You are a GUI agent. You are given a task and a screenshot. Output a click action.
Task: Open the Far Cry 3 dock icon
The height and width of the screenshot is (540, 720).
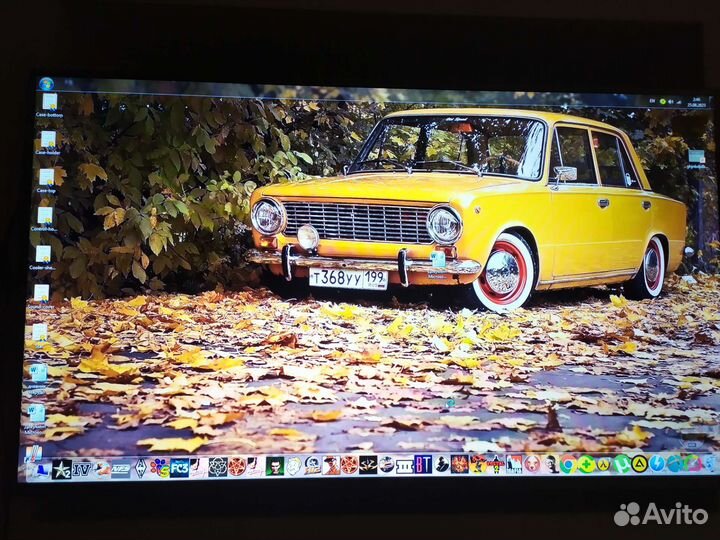tap(179, 467)
